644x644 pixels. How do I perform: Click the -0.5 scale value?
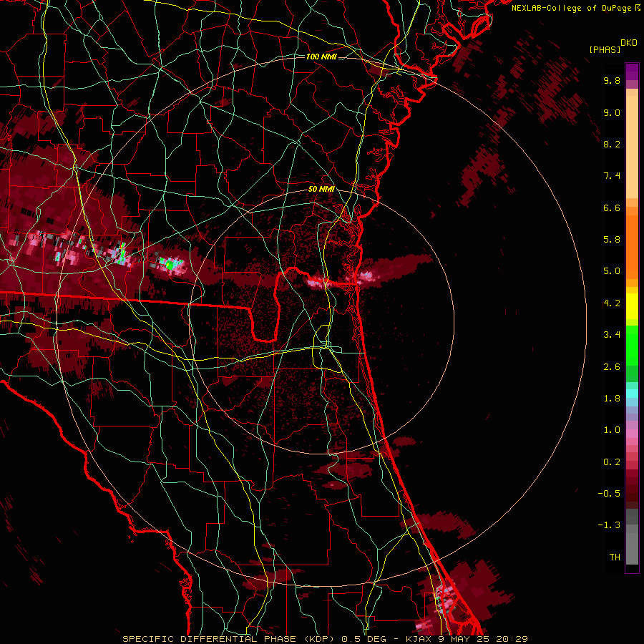tap(609, 494)
